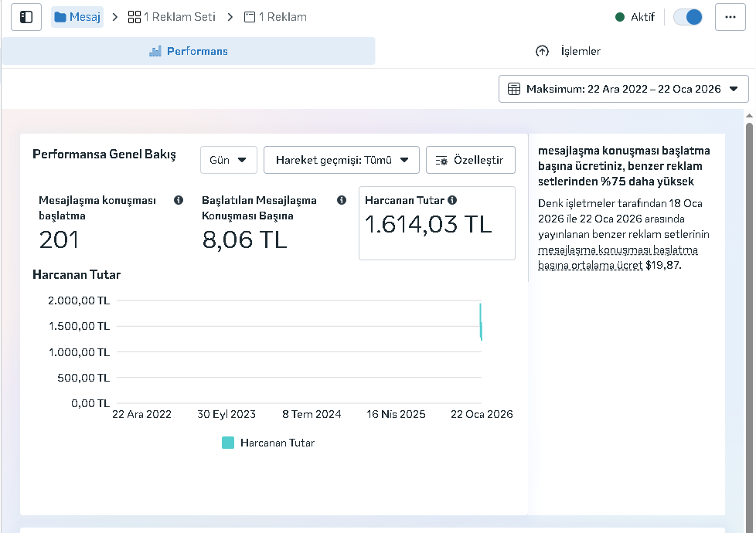Screen dimensions: 756x533
Task: Click the Özelleştir customize button
Action: click(470, 160)
